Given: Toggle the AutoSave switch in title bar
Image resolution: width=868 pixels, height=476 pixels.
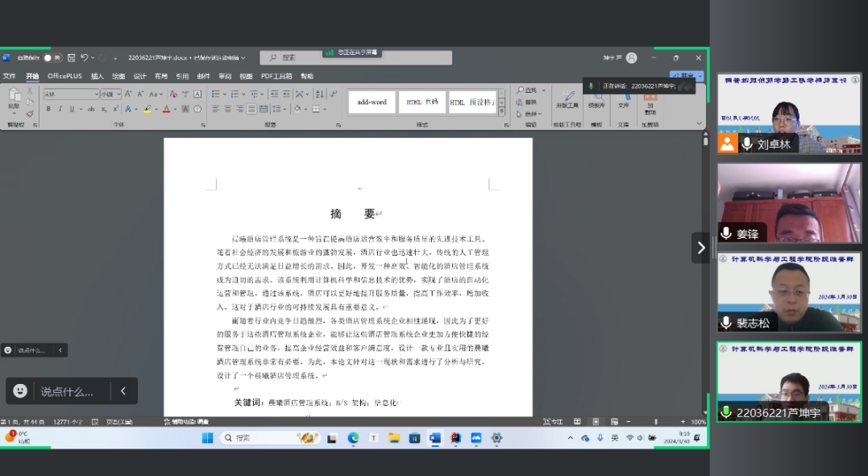Looking at the screenshot, I should coord(52,58).
